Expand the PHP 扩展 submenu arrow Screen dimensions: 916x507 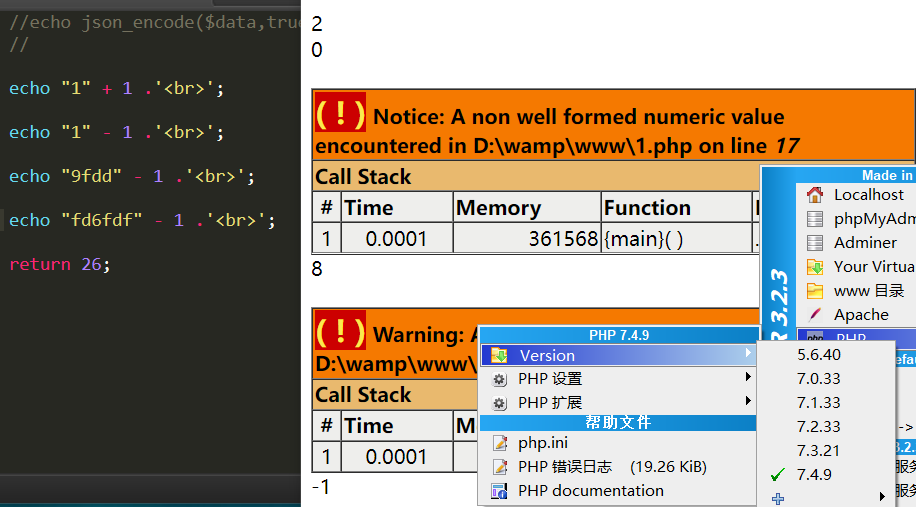point(748,401)
